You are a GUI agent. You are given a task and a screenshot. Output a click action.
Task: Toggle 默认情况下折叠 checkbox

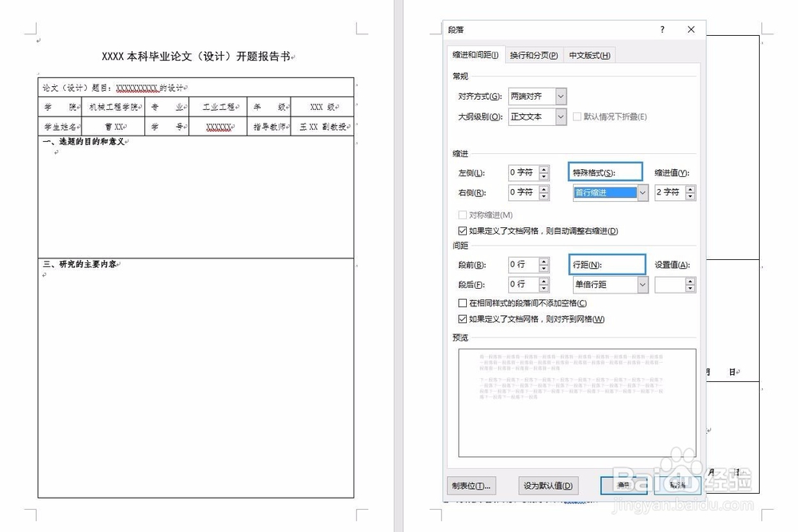point(577,116)
